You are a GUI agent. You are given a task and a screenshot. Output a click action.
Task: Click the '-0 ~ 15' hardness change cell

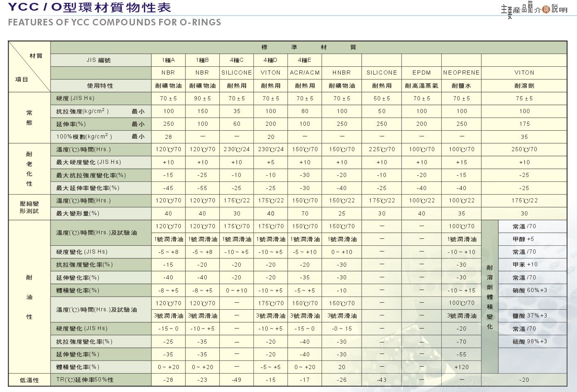pyautogui.click(x=342, y=329)
